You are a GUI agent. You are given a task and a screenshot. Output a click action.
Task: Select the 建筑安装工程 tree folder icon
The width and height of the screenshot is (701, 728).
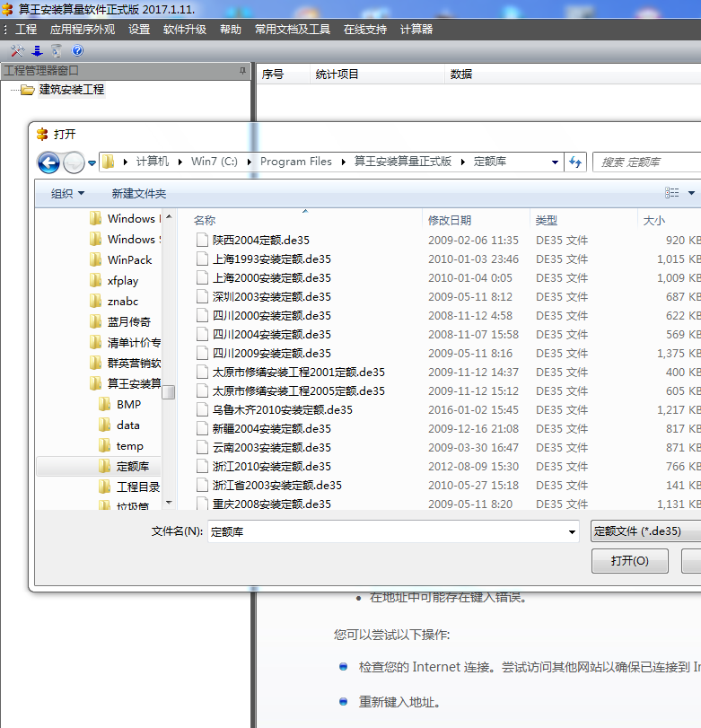(28, 90)
